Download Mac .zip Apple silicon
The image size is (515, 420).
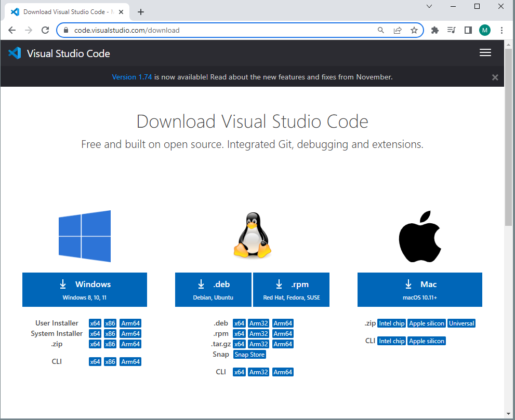(x=427, y=323)
